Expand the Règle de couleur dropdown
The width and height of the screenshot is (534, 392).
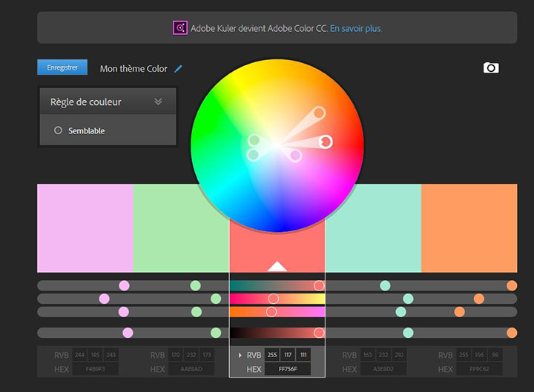108,102
